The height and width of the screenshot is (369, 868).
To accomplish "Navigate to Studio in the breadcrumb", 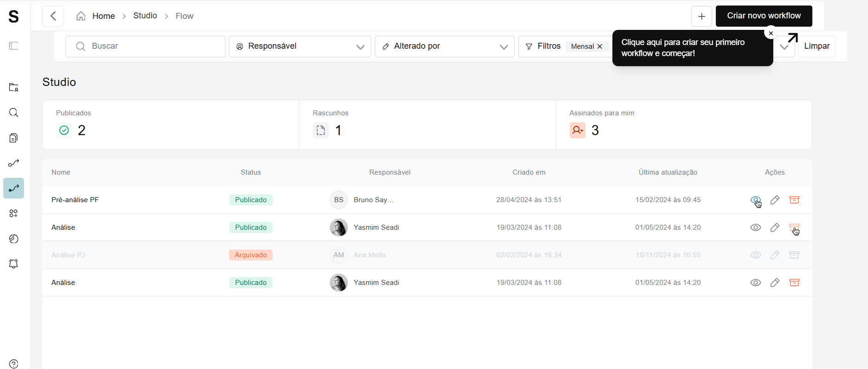I will pos(145,16).
